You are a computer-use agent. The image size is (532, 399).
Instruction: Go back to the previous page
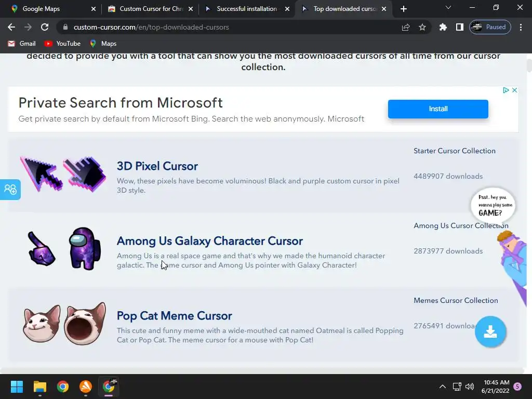coord(11,27)
